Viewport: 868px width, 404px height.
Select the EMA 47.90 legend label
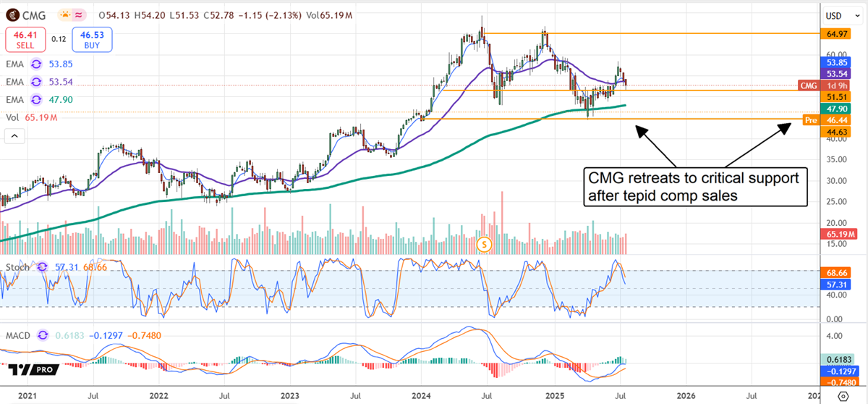coord(16,99)
